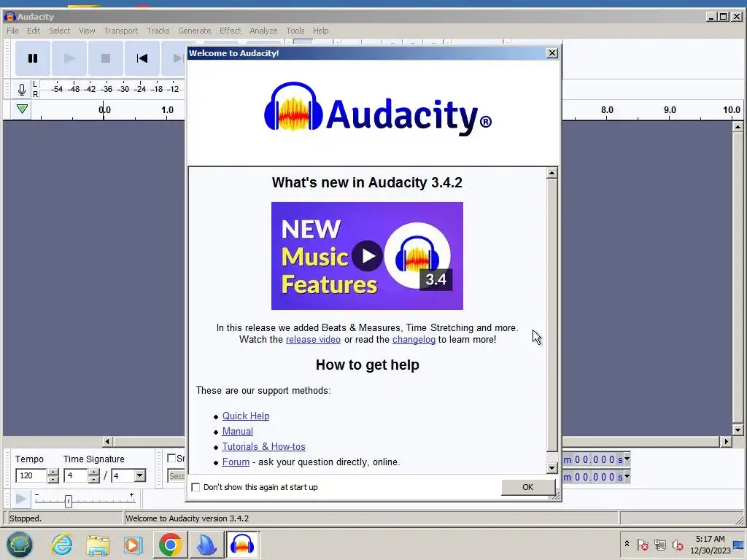Click the microphone record meter icon

(21, 90)
